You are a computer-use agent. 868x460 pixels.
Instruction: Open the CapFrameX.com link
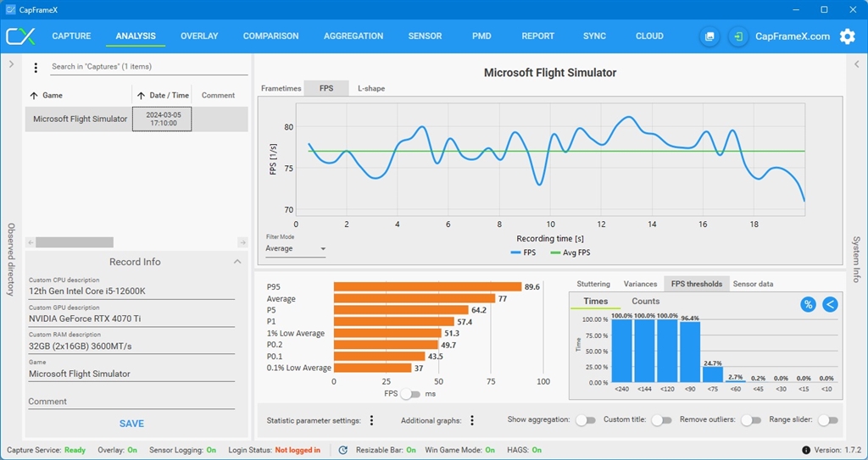click(x=793, y=36)
